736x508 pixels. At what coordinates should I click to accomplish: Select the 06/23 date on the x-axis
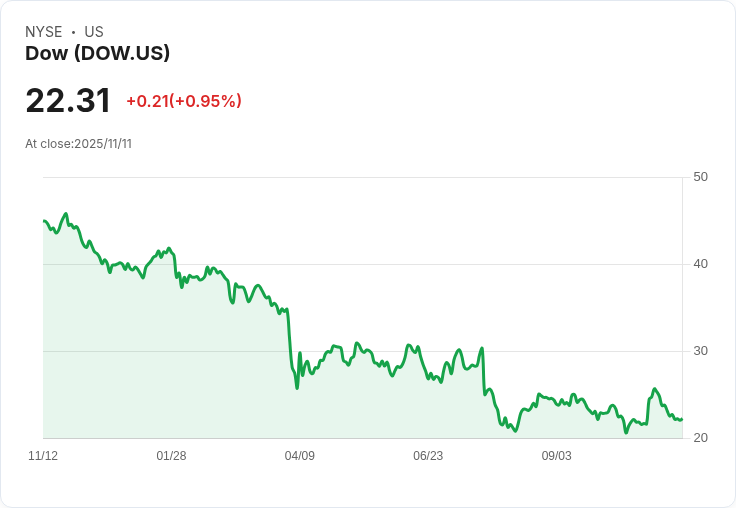coord(428,456)
